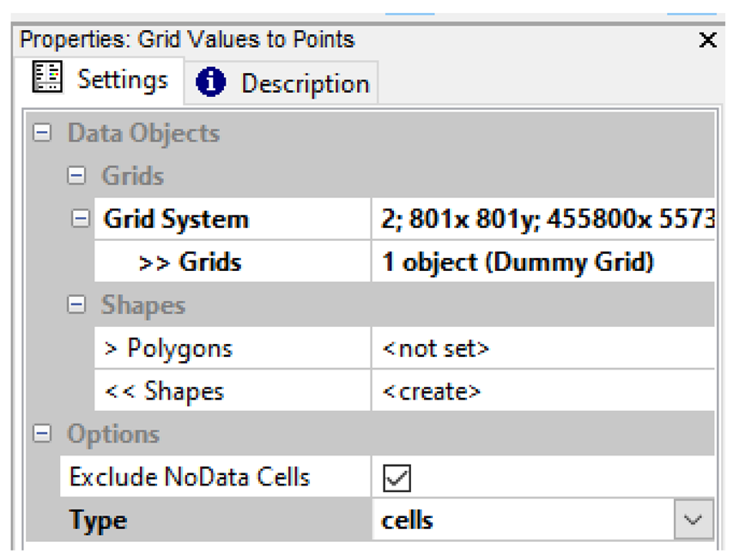This screenshot has height=560, width=739.
Task: Click the blue info icon beside Description
Action: tap(211, 83)
